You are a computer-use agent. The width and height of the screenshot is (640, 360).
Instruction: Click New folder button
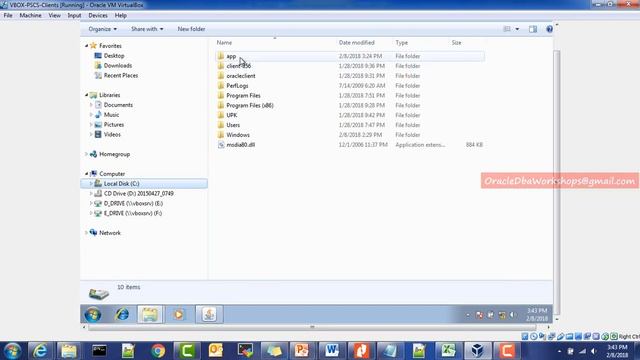coord(191,29)
